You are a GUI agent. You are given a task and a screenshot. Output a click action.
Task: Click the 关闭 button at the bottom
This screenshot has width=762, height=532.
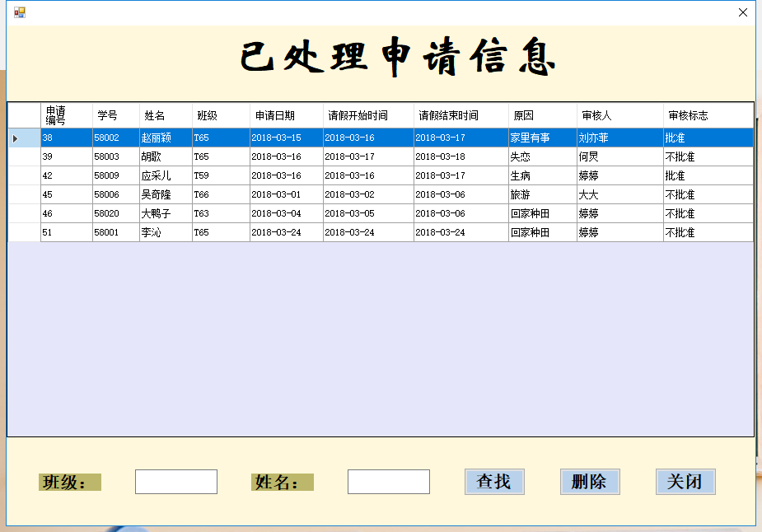coord(685,482)
